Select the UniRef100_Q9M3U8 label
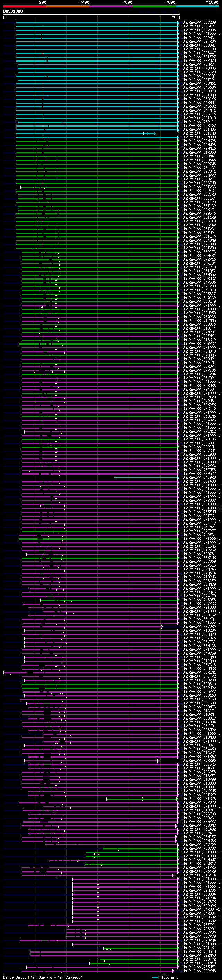This screenshot has height=980, width=222. (199, 137)
